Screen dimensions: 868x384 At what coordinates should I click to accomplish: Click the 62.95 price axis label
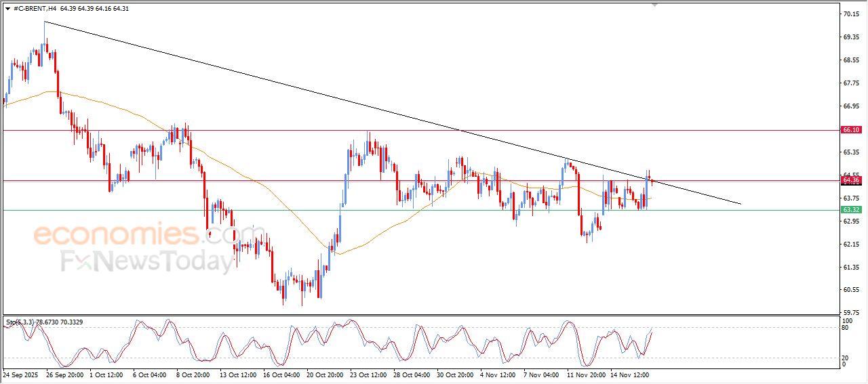pyautogui.click(x=850, y=221)
